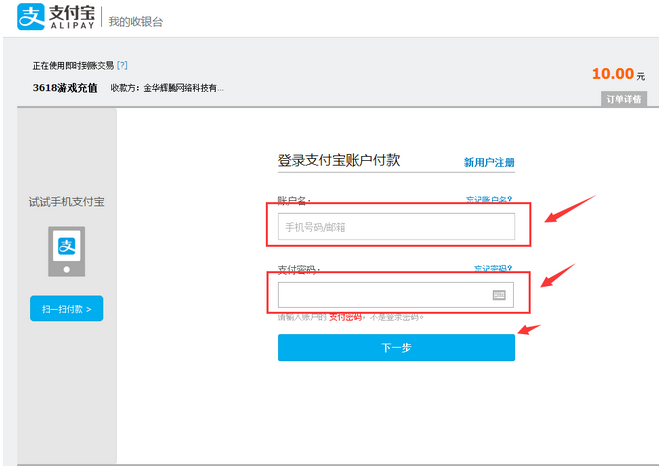The width and height of the screenshot is (659, 466).
Task: Click the 收款方 payee name text
Action: [x=167, y=88]
